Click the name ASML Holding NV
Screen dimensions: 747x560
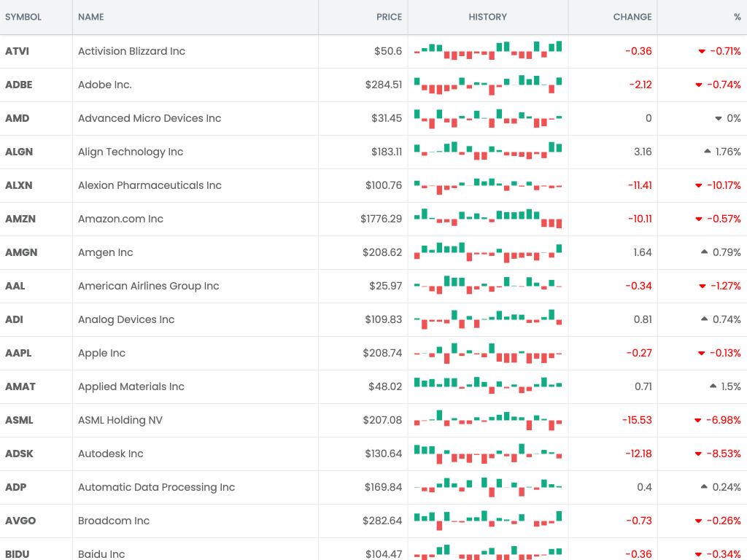pos(120,421)
